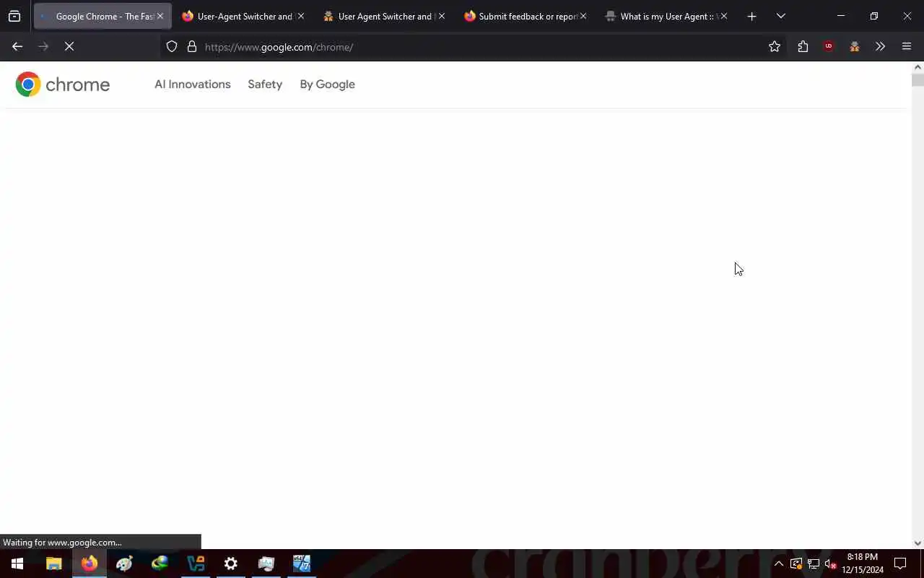Show hidden system tray icons
The width and height of the screenshot is (924, 578).
pyautogui.click(x=779, y=564)
